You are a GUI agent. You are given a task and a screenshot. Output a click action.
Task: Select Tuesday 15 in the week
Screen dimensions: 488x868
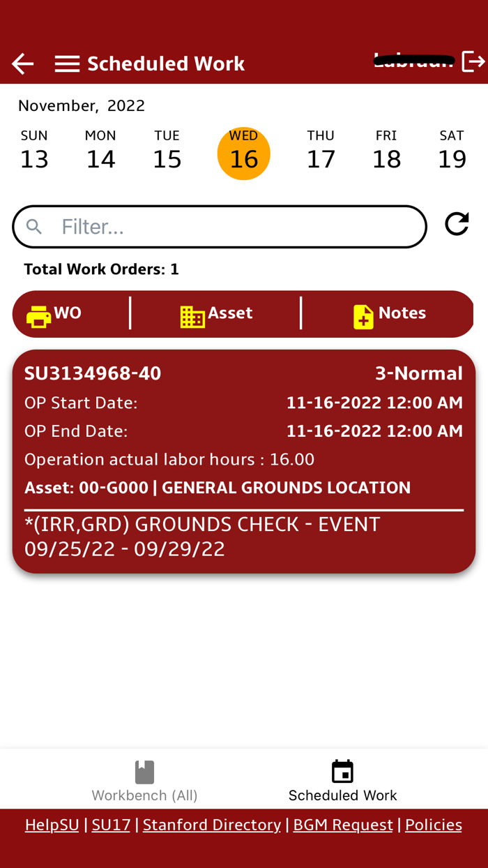pos(167,151)
